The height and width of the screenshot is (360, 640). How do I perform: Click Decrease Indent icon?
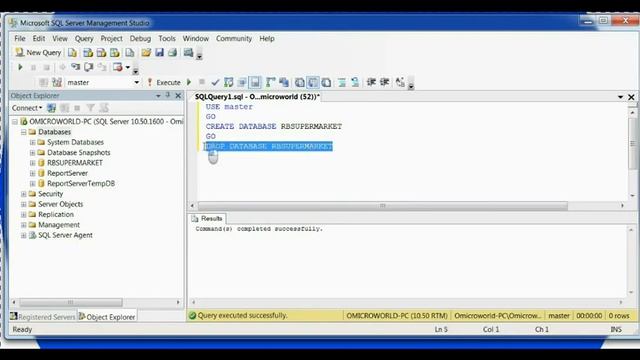coord(371,82)
